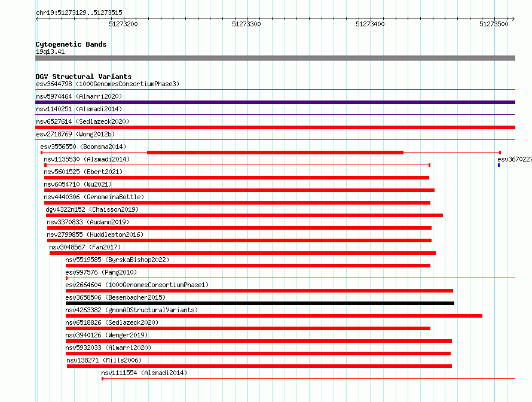Click the esv3658506 (Besenbacher2015) label
Image resolution: width=532 pixels, height=402 pixels.
point(115,297)
